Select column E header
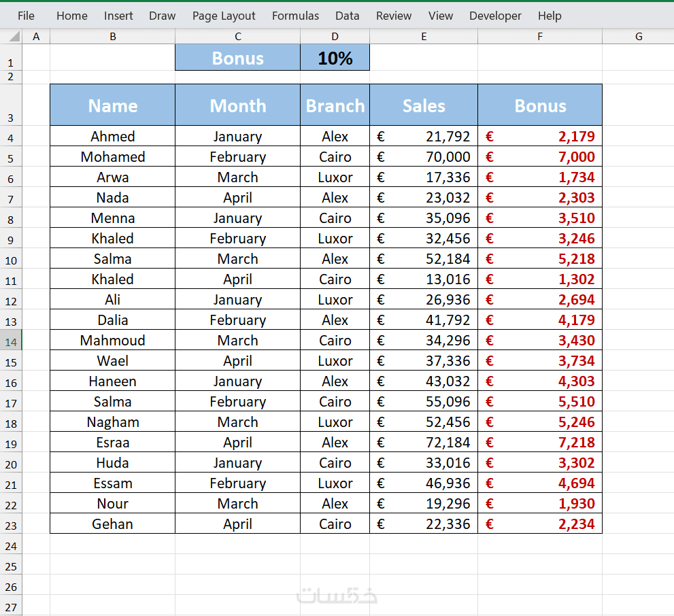The height and width of the screenshot is (616, 674). [x=424, y=37]
